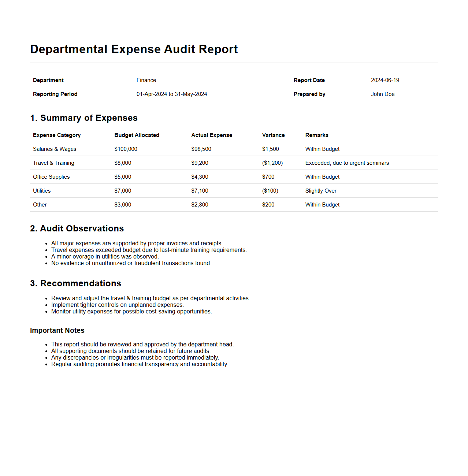Click the Recommendations heading
Screen dimensions: 468x476
point(75,283)
